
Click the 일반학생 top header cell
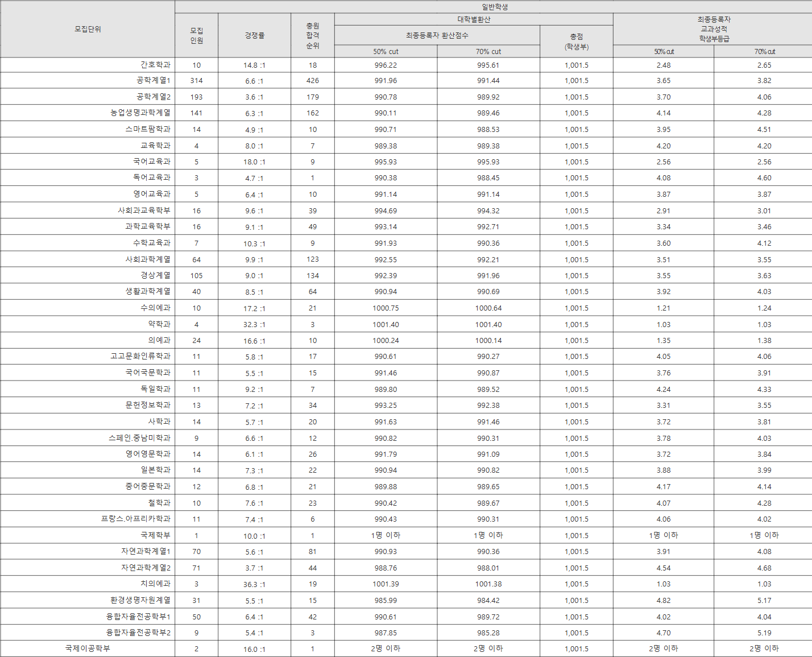[x=494, y=7]
